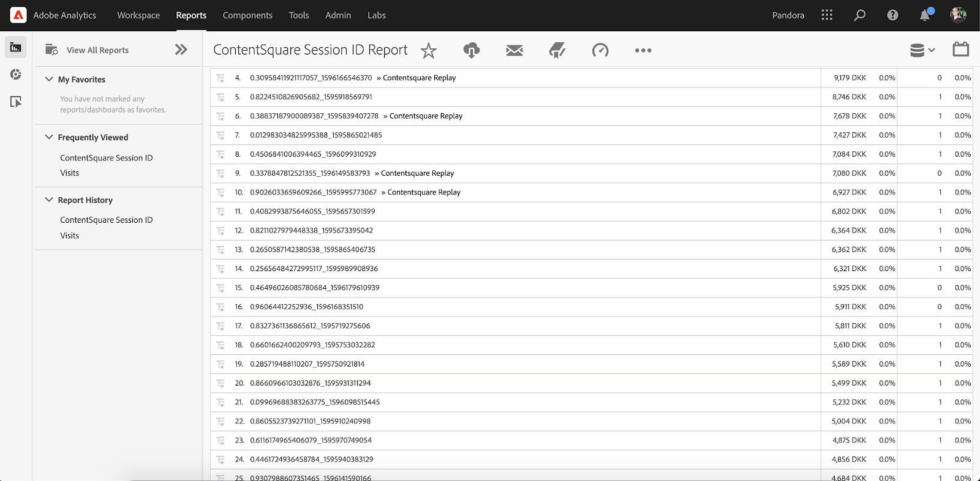Select the Reports tab
Image resolution: width=980 pixels, height=481 pixels.
coord(191,15)
